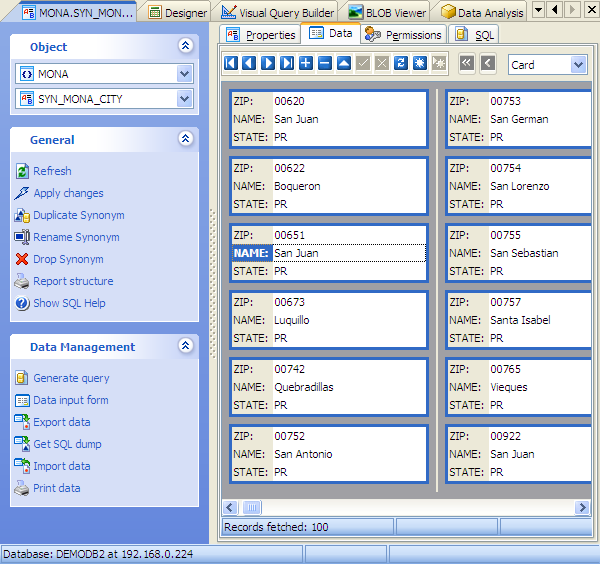The width and height of the screenshot is (600, 564).
Task: Jump to the last record button
Action: (287, 63)
